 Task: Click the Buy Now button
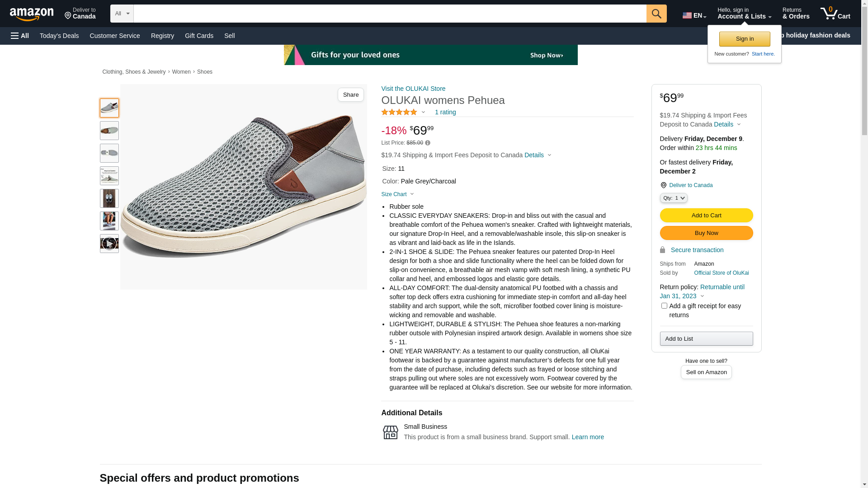point(706,233)
